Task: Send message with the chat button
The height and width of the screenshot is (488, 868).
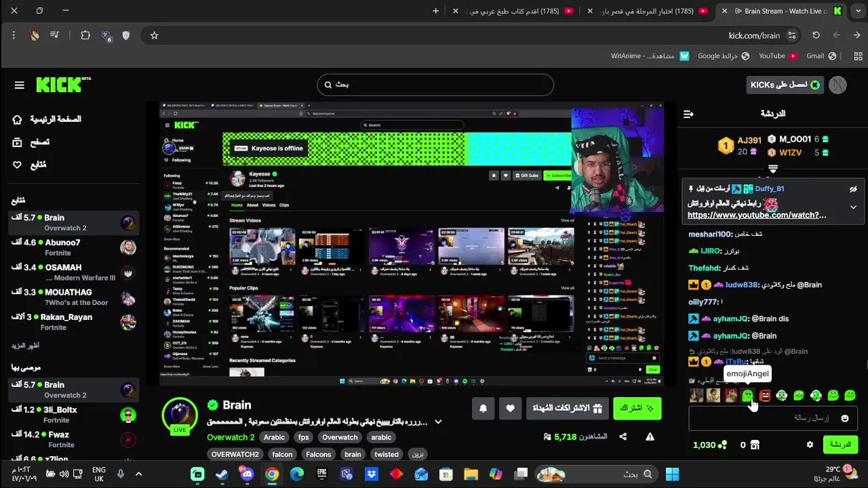Action: (840, 445)
